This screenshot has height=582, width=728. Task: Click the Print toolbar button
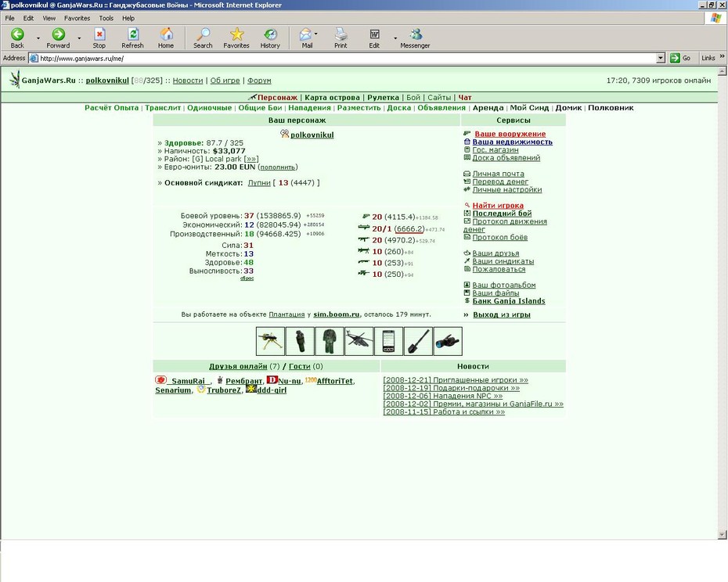pyautogui.click(x=341, y=38)
